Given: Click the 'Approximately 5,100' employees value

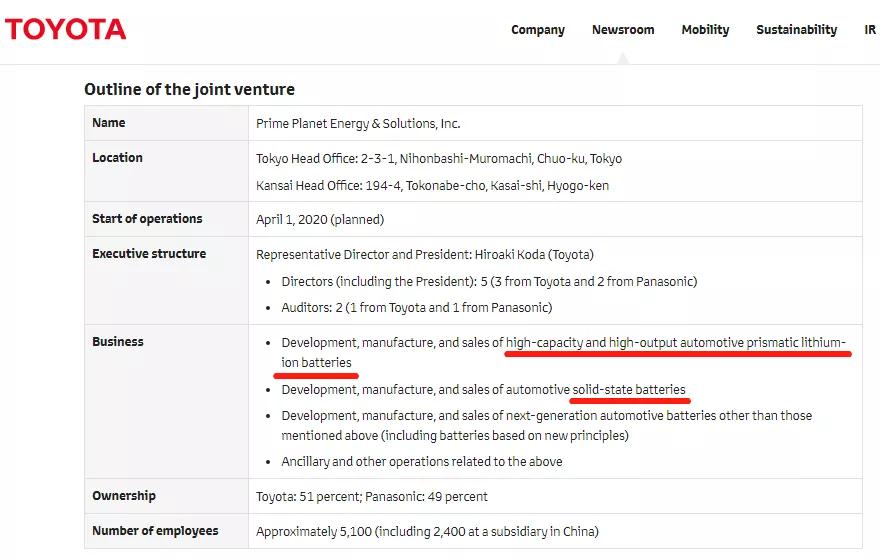Looking at the screenshot, I should [x=427, y=531].
